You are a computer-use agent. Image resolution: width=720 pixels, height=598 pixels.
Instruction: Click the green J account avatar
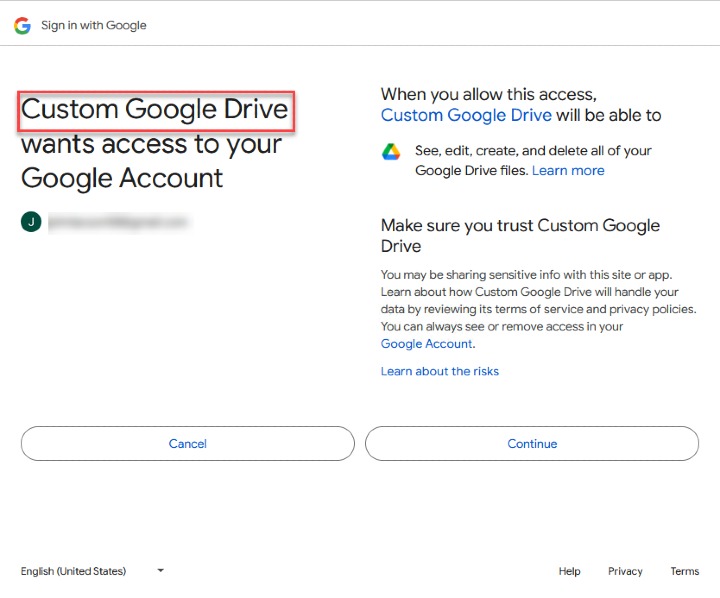point(31,222)
